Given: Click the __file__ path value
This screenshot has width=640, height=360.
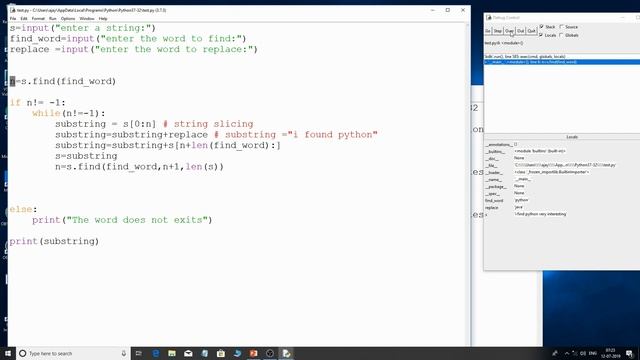Looking at the screenshot, I should 565,165.
